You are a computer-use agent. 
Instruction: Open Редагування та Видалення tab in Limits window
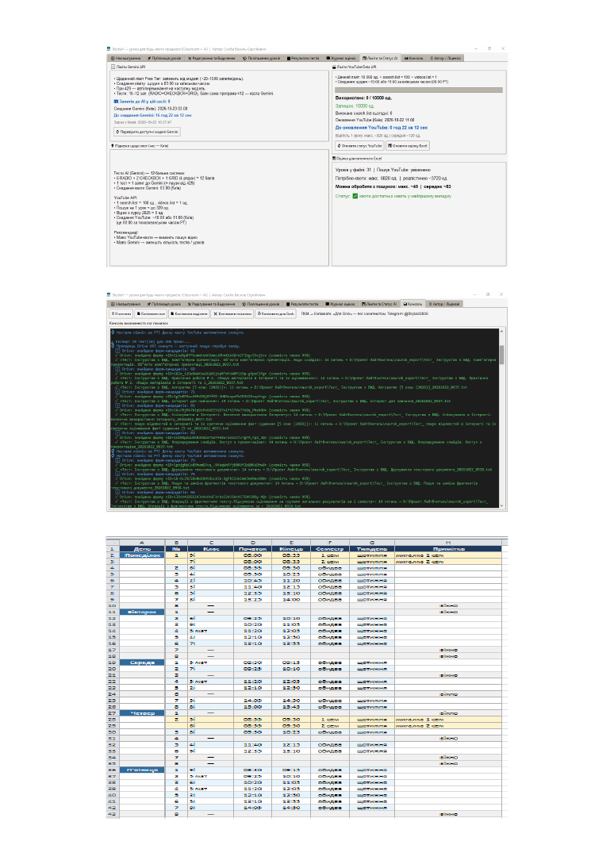pos(211,58)
